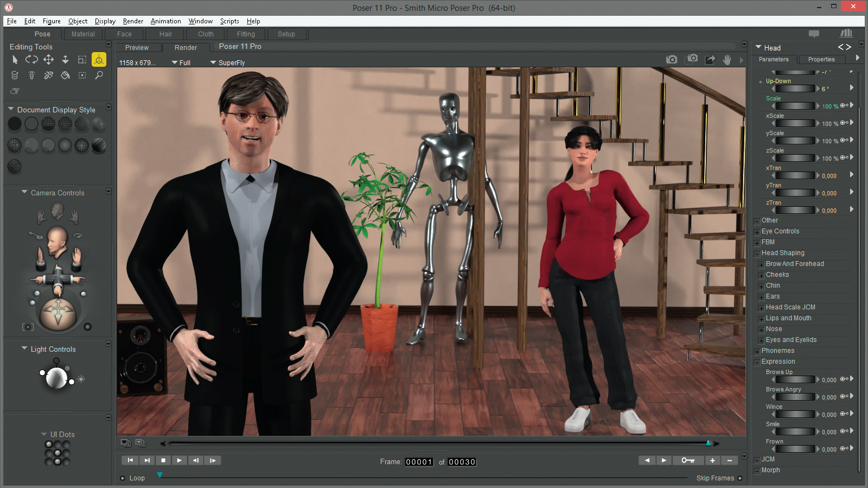Expand the Lips and Mouth group
Image resolution: width=868 pixels, height=488 pixels.
[761, 319]
